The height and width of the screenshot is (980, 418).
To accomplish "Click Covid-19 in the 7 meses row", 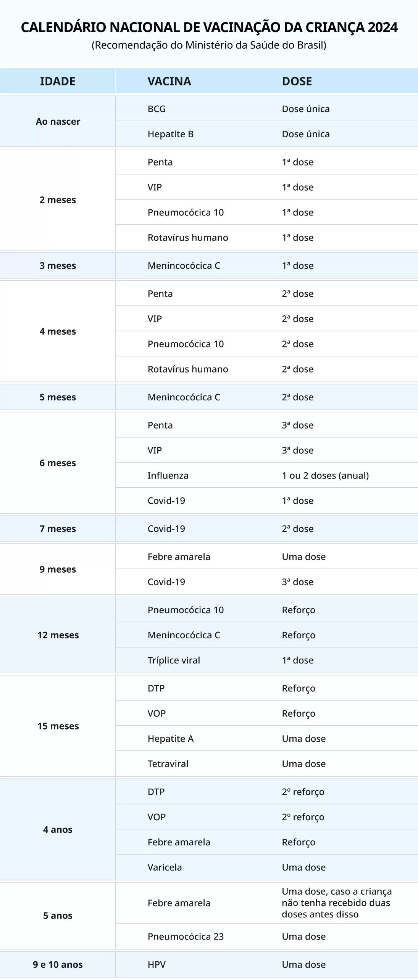I will pos(166,529).
